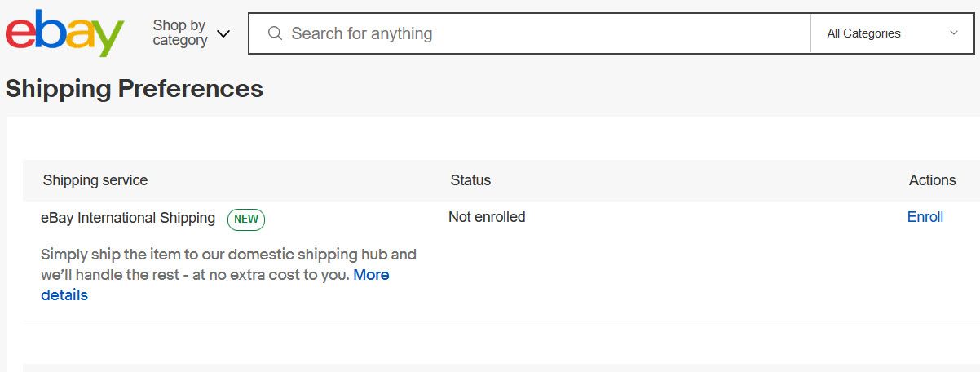Select the eBay International Shipping service name
The width and height of the screenshot is (980, 372).
(x=128, y=218)
